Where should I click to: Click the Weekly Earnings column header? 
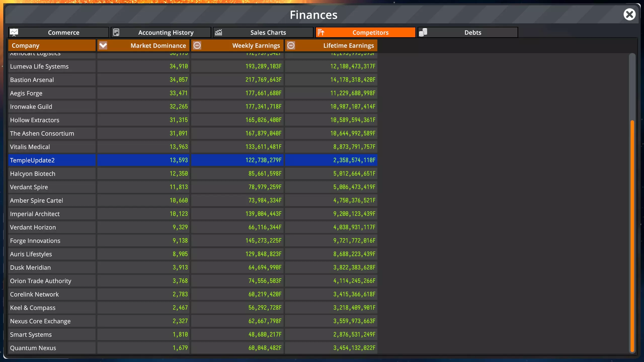(x=256, y=46)
